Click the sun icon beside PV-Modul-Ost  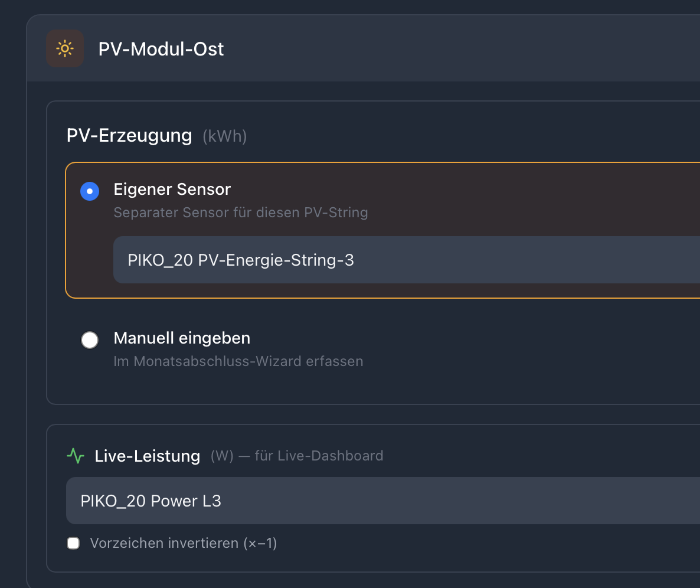[65, 48]
